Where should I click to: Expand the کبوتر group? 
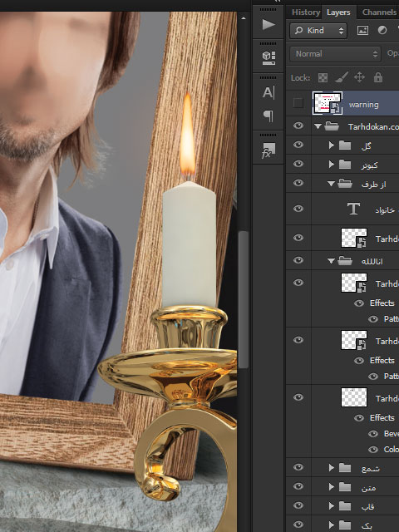[x=332, y=165]
